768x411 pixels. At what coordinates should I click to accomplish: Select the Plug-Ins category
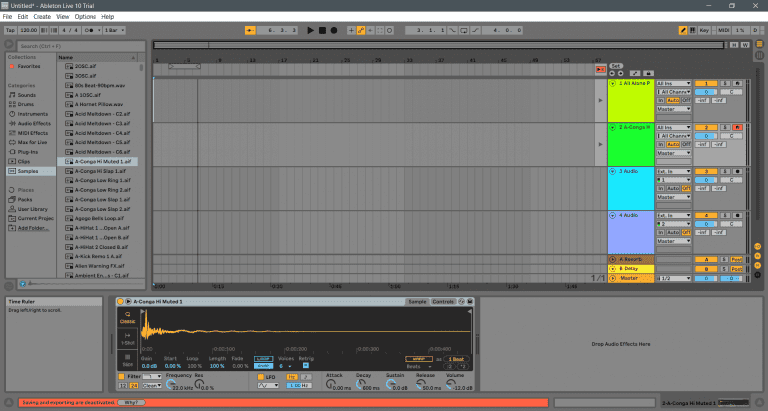tap(27, 152)
